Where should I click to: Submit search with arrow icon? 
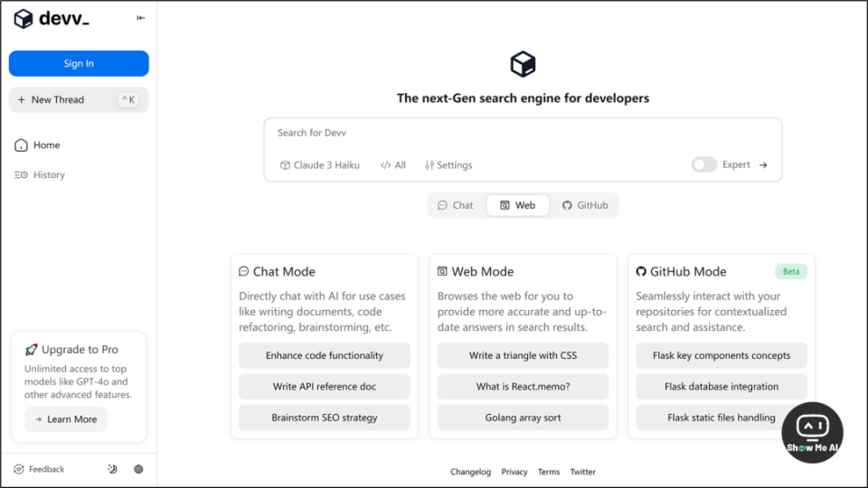(x=763, y=164)
